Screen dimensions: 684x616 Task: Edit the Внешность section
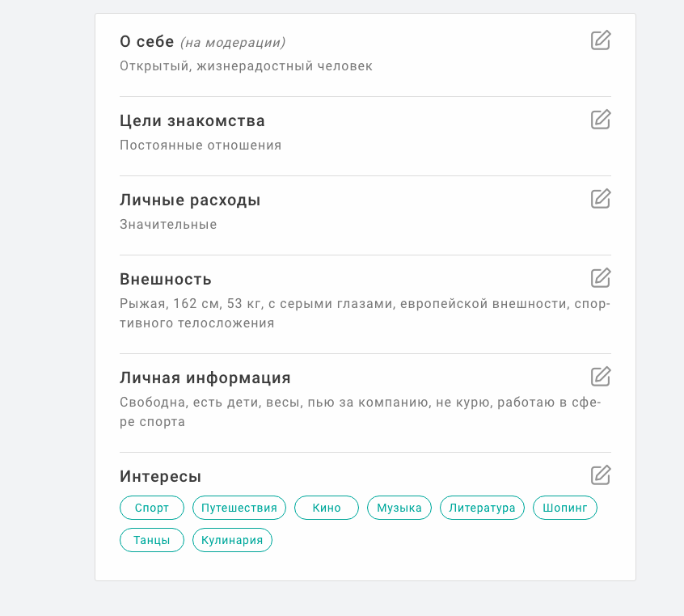click(x=601, y=278)
